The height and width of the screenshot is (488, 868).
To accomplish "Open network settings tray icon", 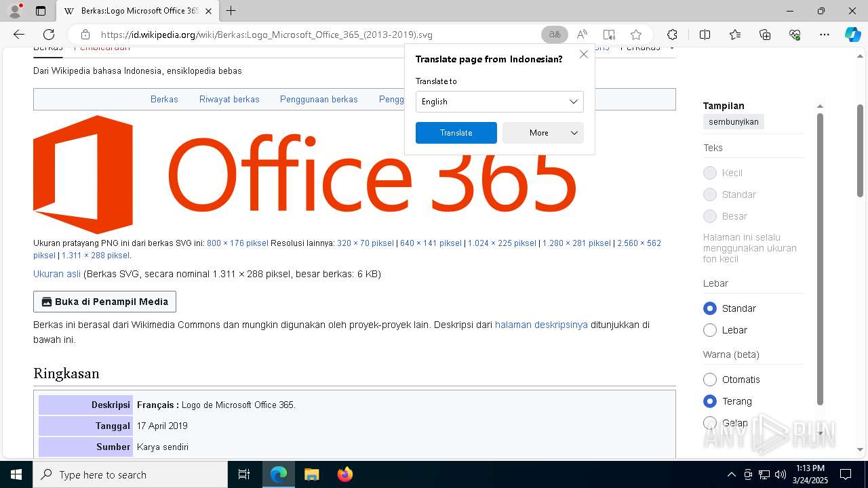I will tap(764, 474).
